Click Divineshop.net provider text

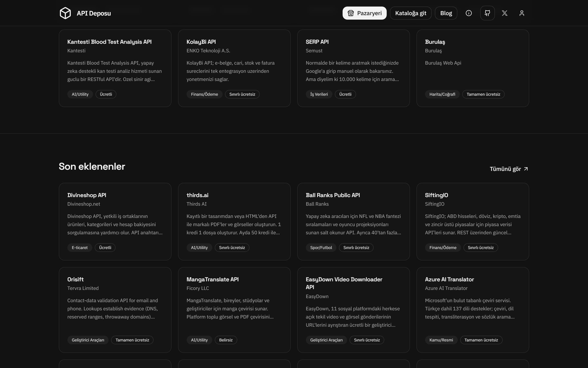[x=84, y=204]
